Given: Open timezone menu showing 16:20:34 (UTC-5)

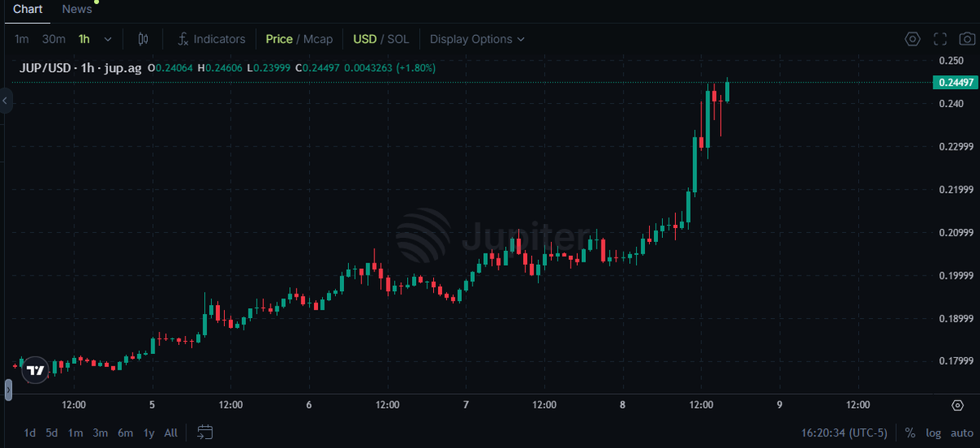Looking at the screenshot, I should (x=844, y=433).
